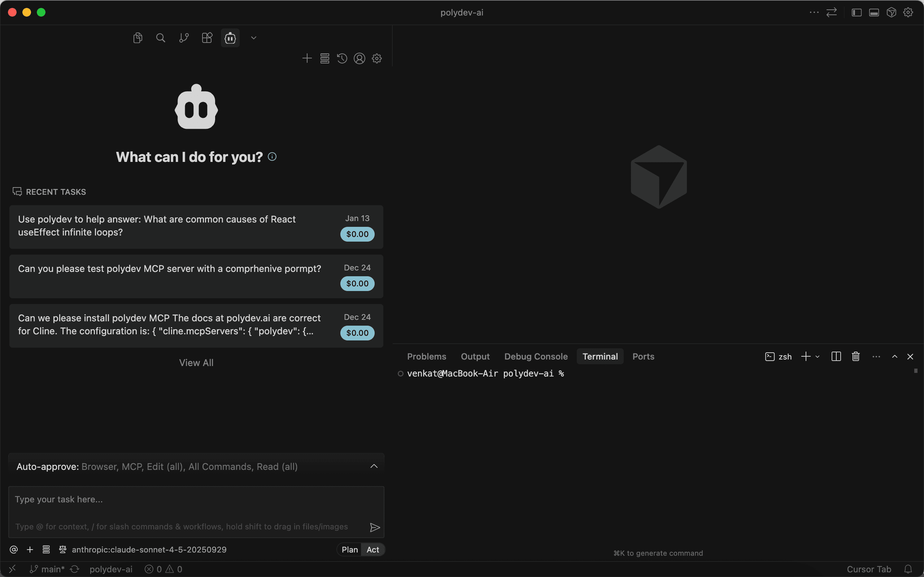This screenshot has width=924, height=577.
Task: Switch to the Debug Console tab
Action: pyautogui.click(x=536, y=356)
